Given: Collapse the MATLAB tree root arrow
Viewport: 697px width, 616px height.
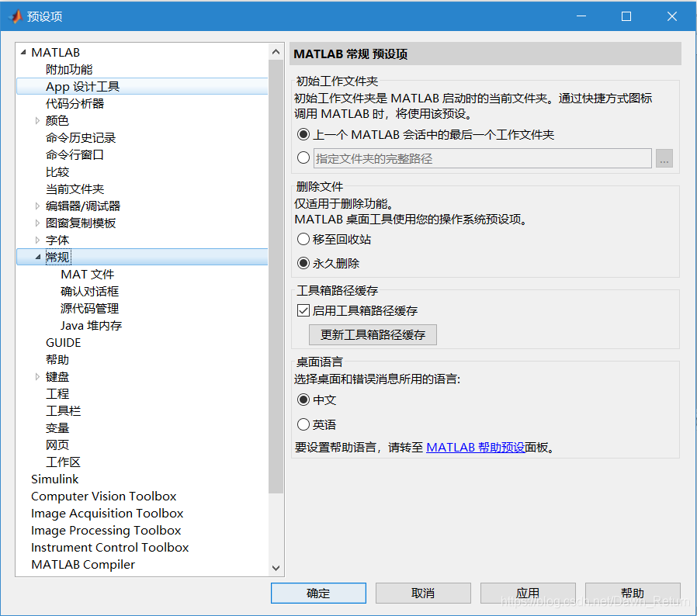Looking at the screenshot, I should 23,53.
